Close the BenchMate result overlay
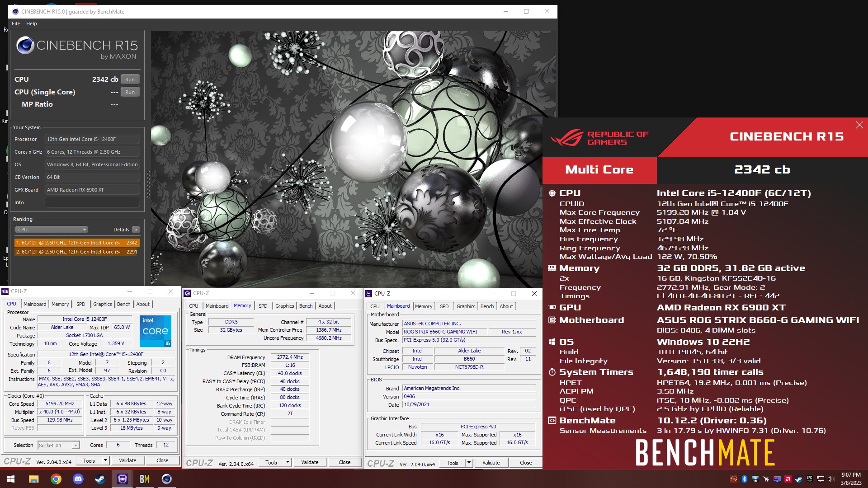The height and width of the screenshot is (488, 868). tap(859, 125)
